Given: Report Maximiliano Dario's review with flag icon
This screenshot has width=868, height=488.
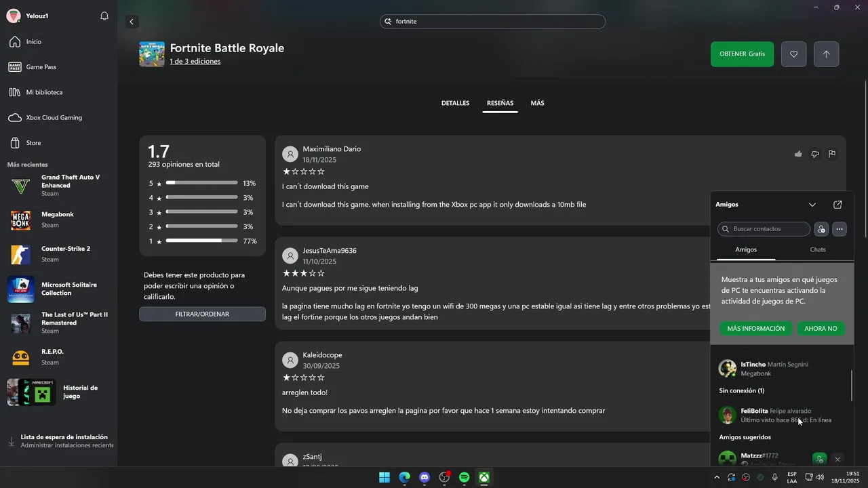Looking at the screenshot, I should pos(832,154).
